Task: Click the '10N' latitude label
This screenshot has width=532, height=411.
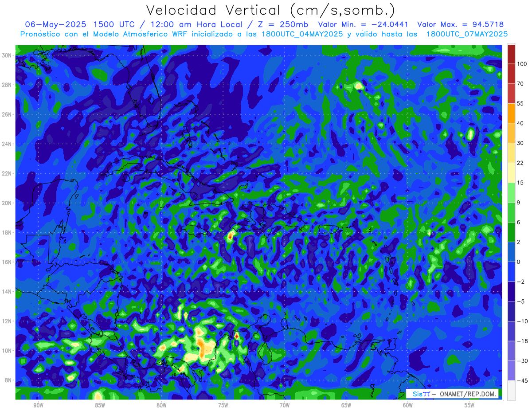Action: [8, 351]
